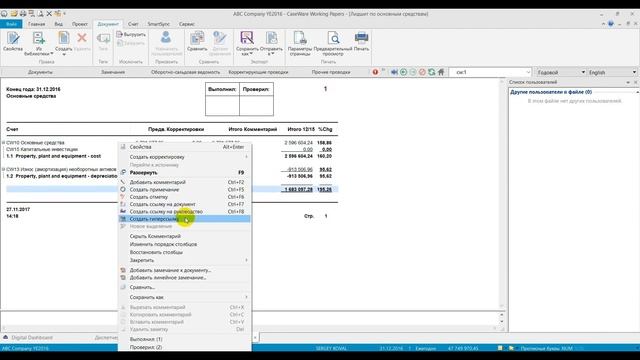The image size is (640, 360).
Task: Expand the CW10 Основные средства row
Action: 4,143
